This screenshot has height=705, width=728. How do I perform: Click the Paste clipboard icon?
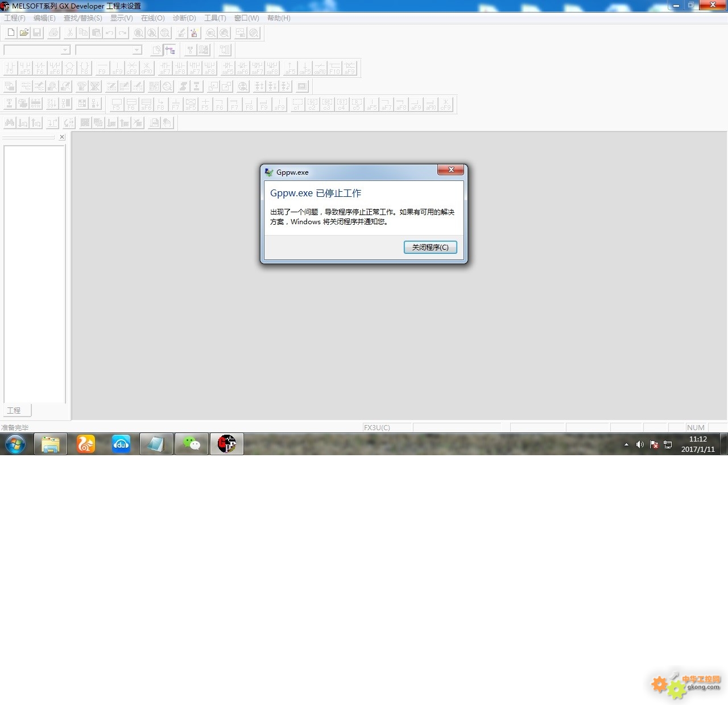tap(96, 33)
